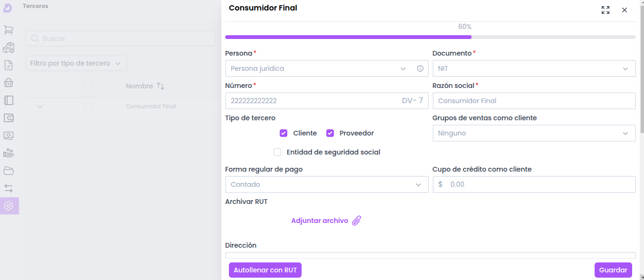644x280 pixels.
Task: Click Autollenar con RUT button
Action: (265, 270)
